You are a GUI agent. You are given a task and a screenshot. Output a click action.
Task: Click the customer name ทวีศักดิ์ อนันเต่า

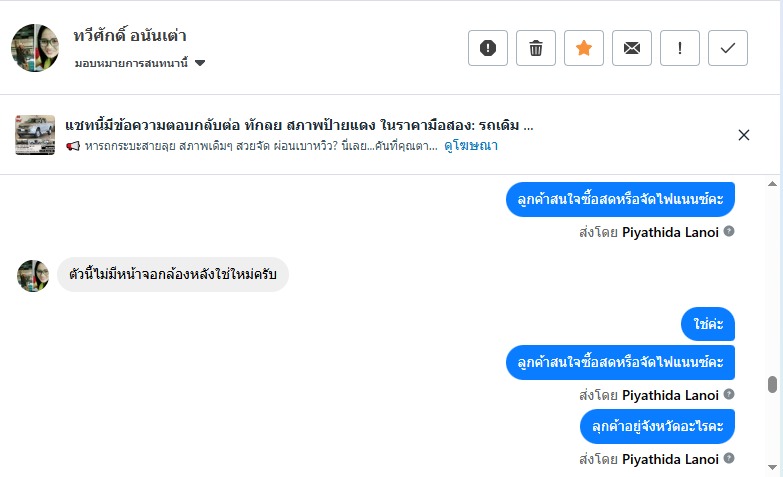coord(130,36)
